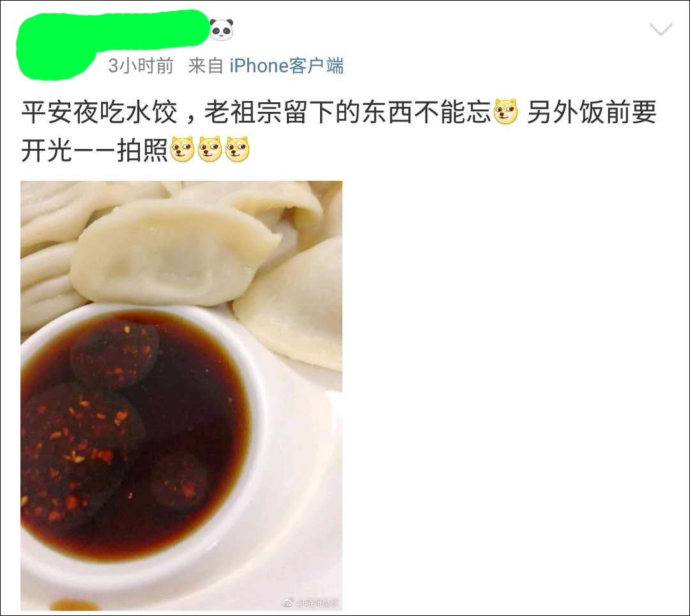Viewport: 690px width, 616px height.
Task: Click the middle doge emoji after 拍照
Action: (210, 149)
